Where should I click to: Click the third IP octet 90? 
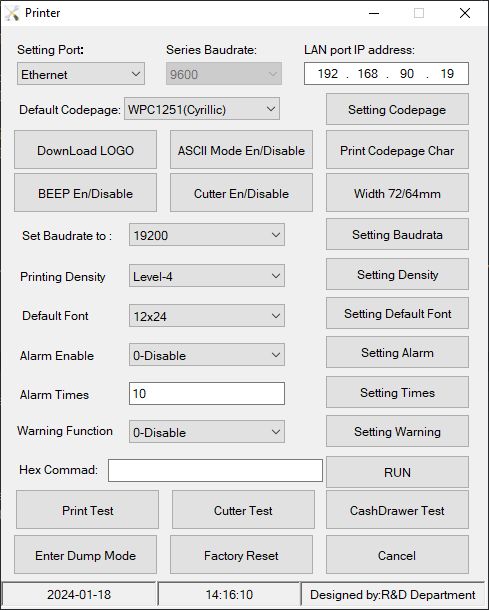pos(407,74)
